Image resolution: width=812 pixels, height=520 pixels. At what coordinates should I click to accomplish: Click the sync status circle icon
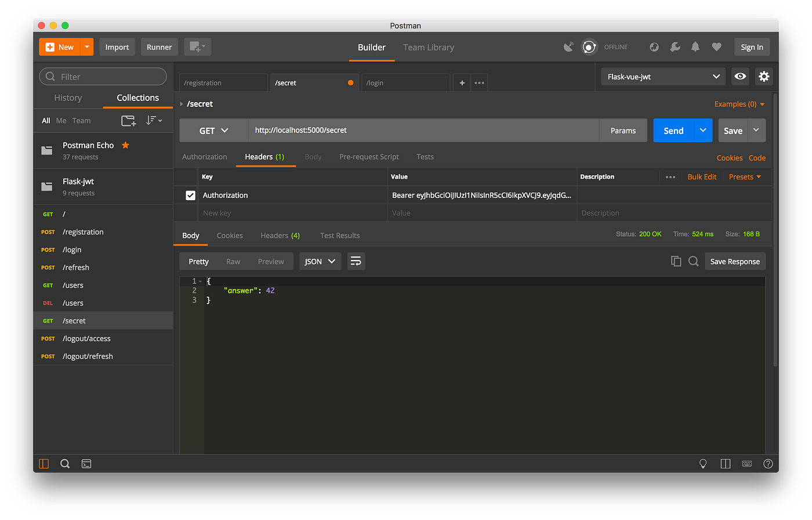click(589, 47)
